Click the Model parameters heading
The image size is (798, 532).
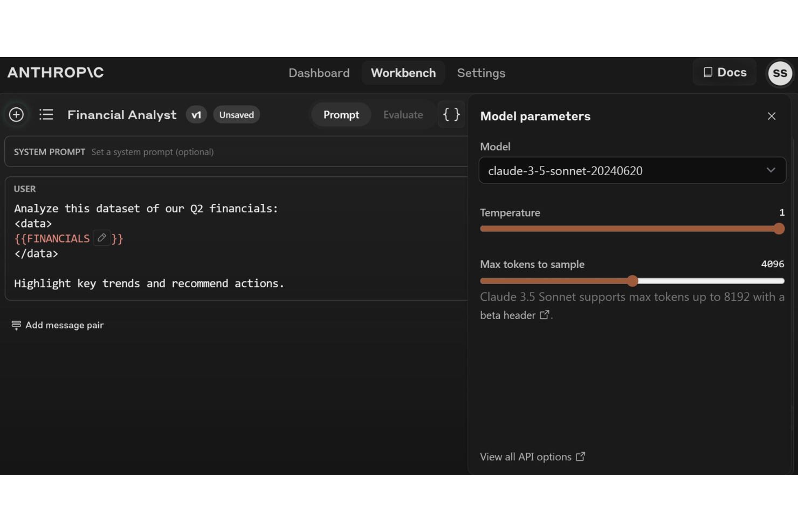pos(535,116)
